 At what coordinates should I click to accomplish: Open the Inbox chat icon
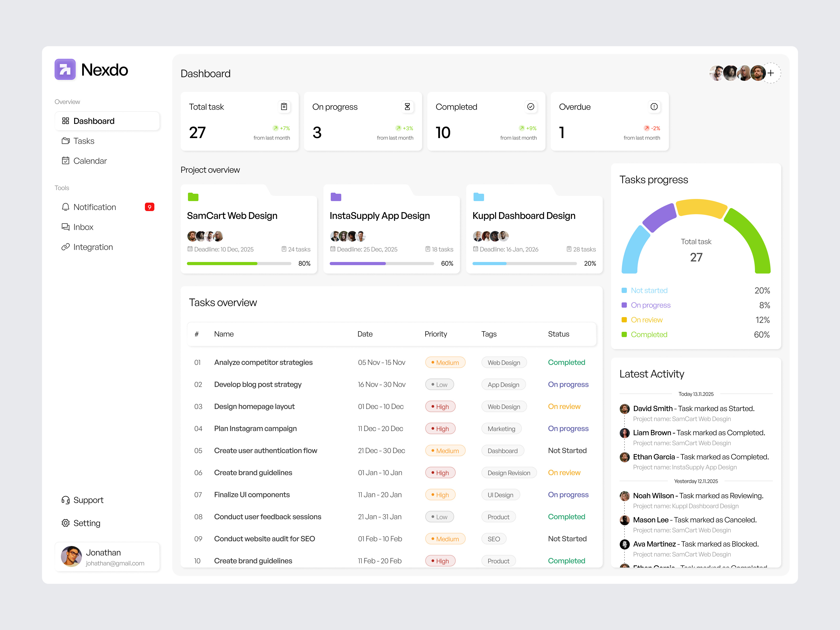(66, 227)
